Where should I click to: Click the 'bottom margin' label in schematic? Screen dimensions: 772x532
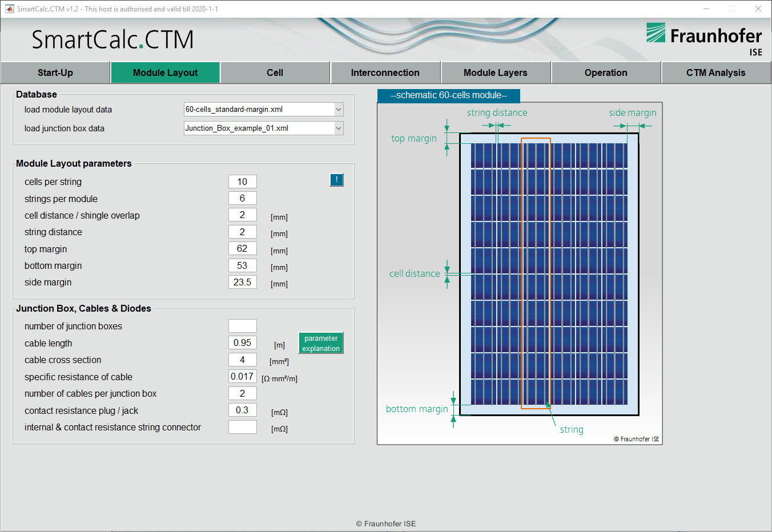[x=417, y=409]
